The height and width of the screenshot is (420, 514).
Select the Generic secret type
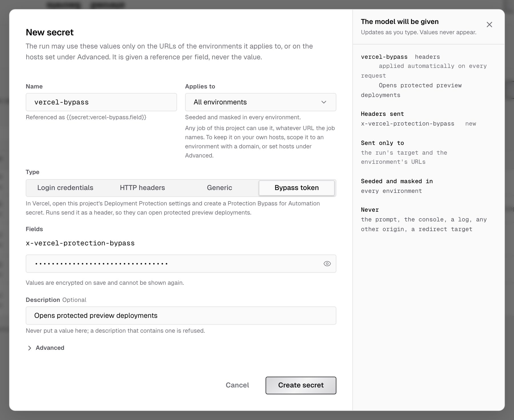(x=219, y=188)
